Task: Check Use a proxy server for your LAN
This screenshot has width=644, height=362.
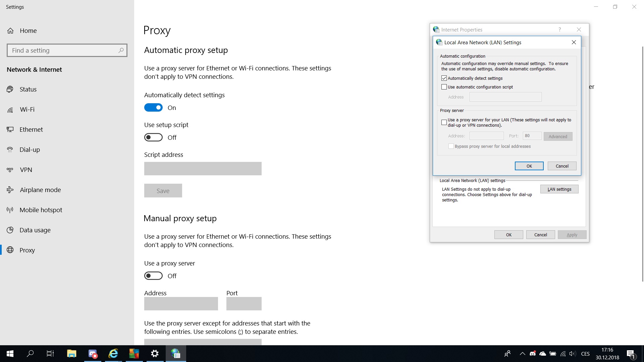Action: click(444, 122)
